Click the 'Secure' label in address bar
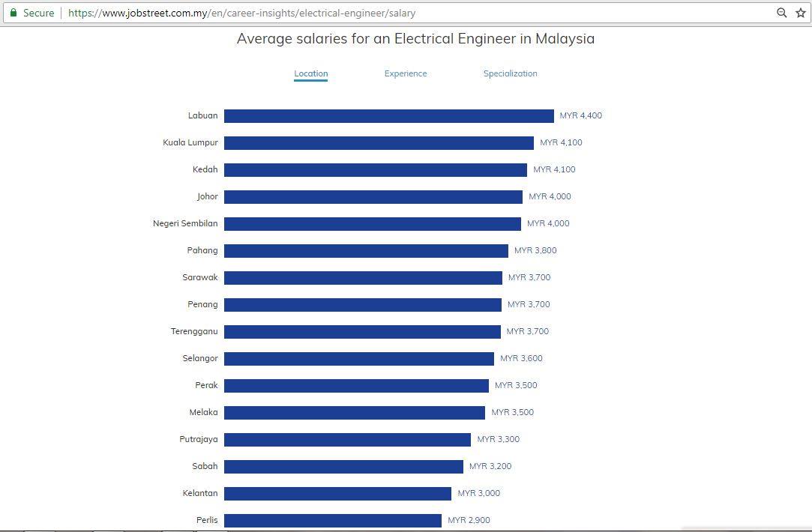Viewport: 812px width, 532px height. 38,13
